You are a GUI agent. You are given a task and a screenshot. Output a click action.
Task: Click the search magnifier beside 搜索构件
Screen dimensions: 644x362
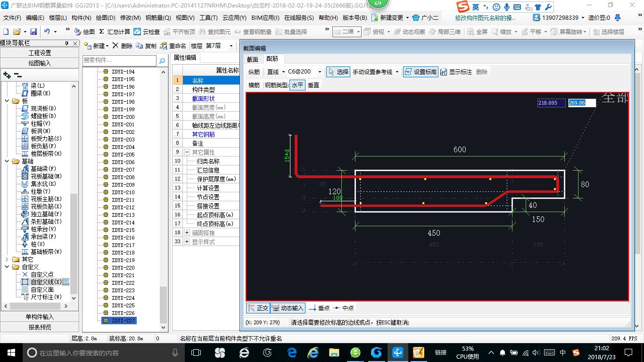point(162,61)
